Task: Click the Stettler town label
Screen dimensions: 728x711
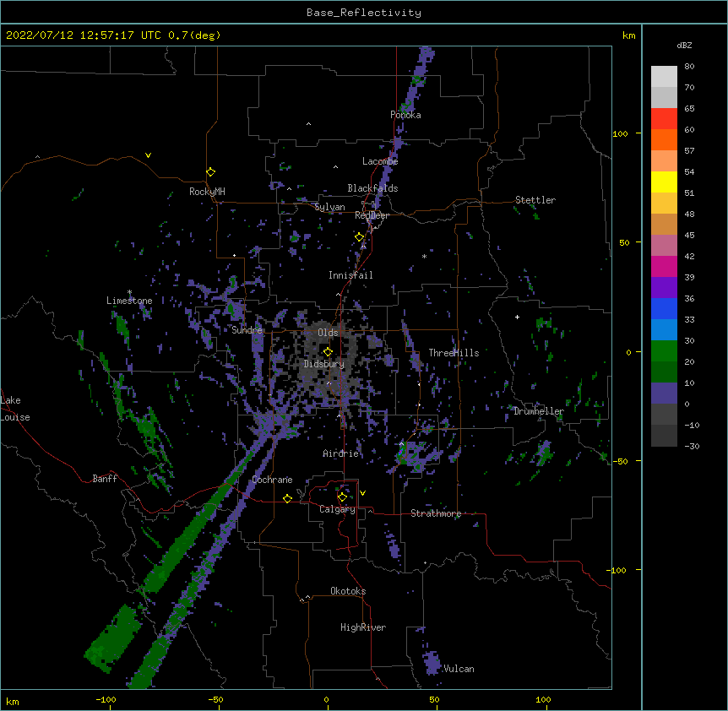Action: coord(535,200)
